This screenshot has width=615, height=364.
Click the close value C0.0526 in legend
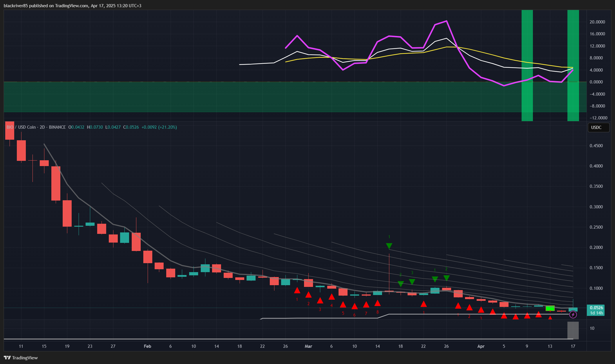(x=131, y=127)
